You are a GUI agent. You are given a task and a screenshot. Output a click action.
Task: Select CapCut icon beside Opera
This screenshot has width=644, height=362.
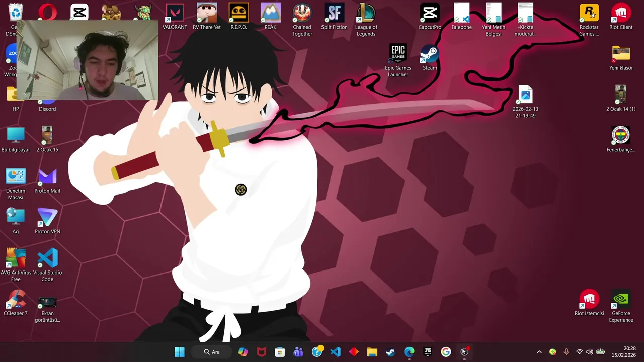pos(79,11)
